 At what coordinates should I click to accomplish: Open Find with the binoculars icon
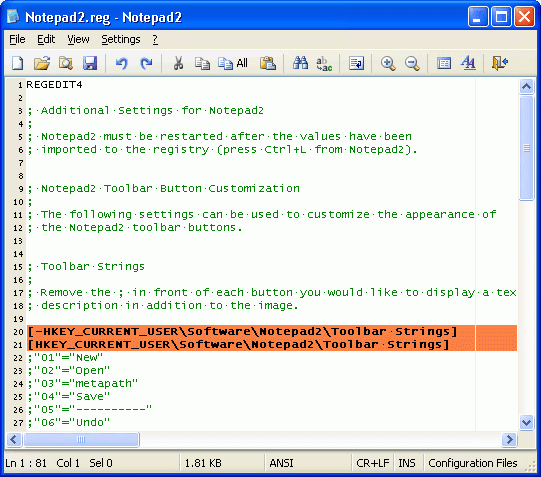pos(300,63)
